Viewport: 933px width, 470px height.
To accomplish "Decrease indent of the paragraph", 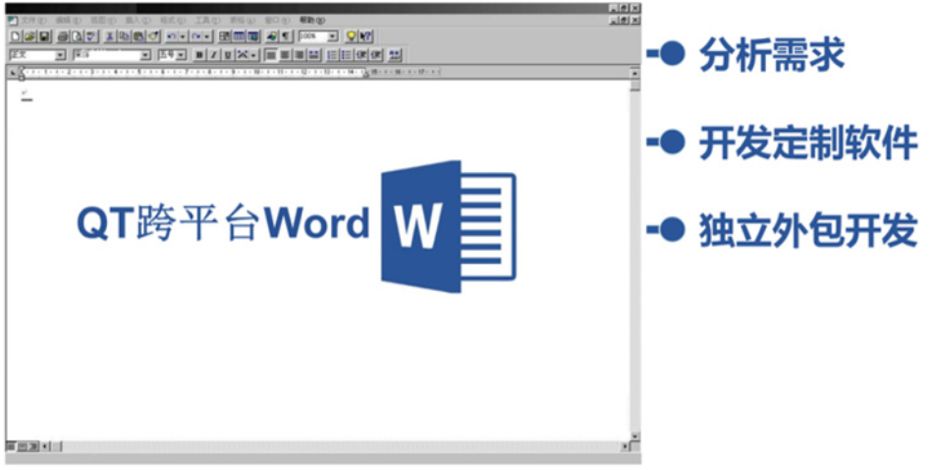I will [x=361, y=54].
